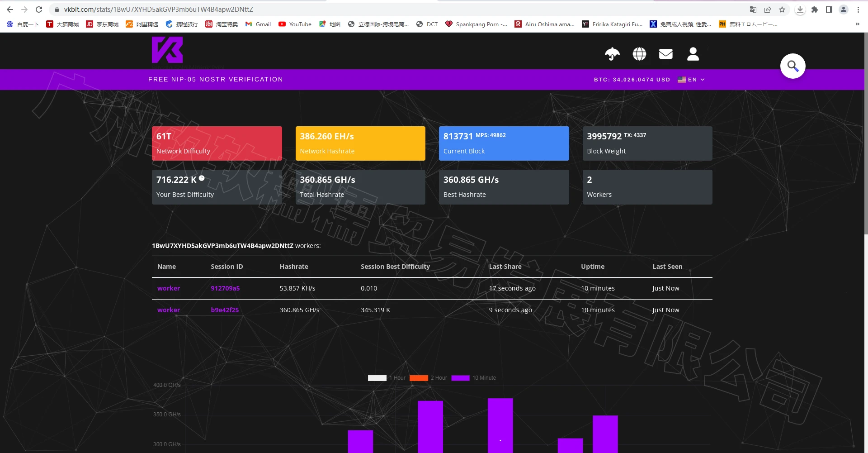
Task: Click the Network Hashrate card
Action: pyautogui.click(x=360, y=143)
